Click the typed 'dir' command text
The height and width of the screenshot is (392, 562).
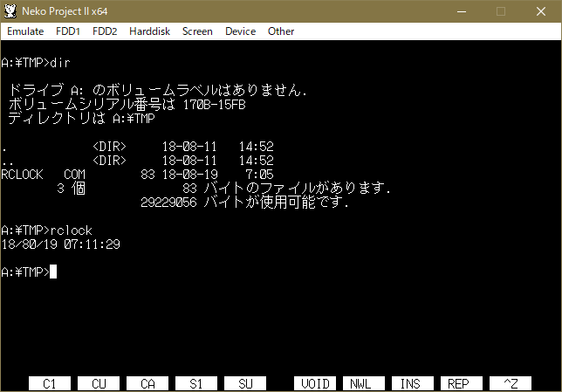pos(60,63)
